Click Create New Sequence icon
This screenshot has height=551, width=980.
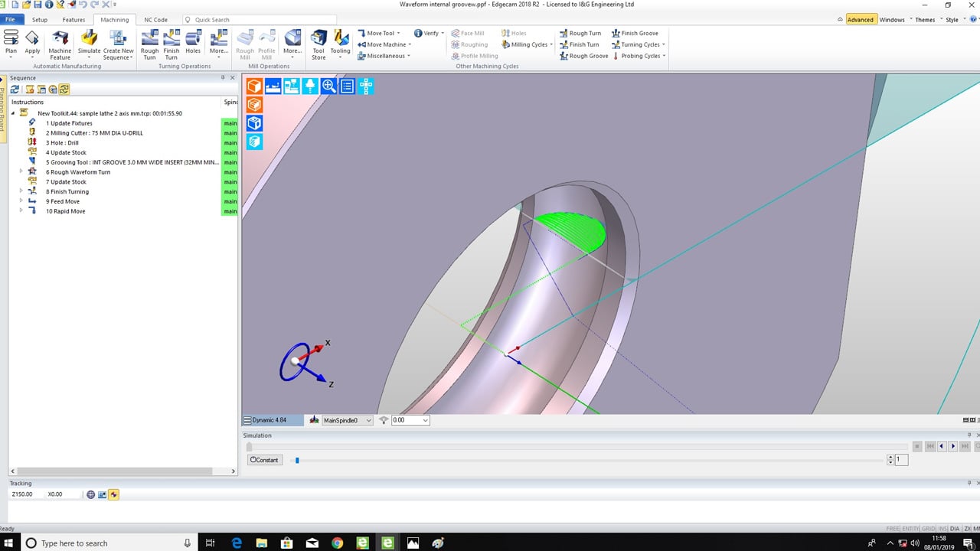(118, 44)
